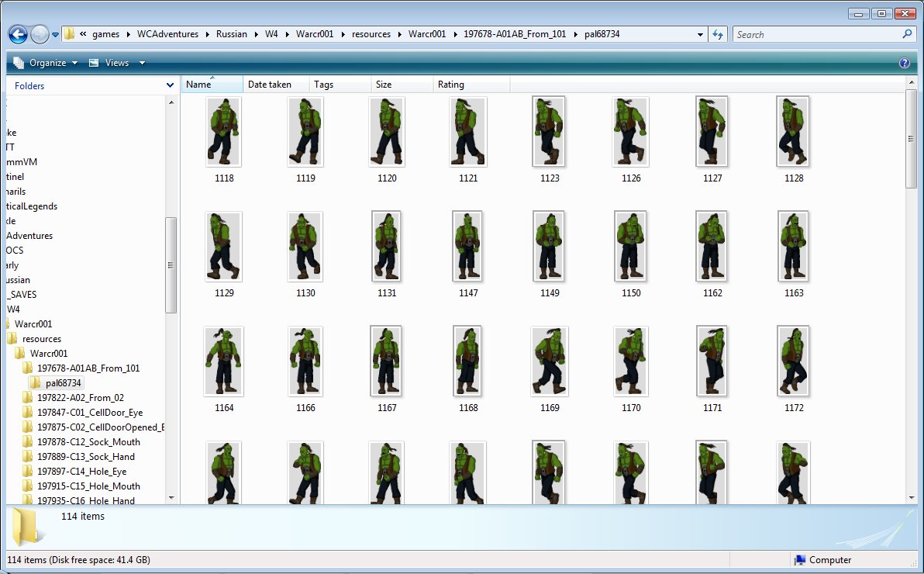Click folder tree scroll-up arrow

pyautogui.click(x=171, y=102)
